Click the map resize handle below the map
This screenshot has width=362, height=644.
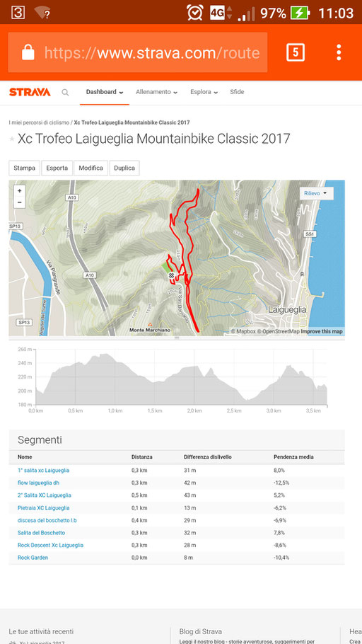click(177, 338)
